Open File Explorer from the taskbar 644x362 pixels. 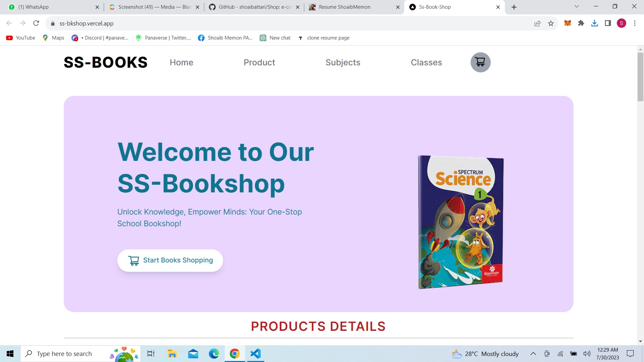click(x=172, y=354)
